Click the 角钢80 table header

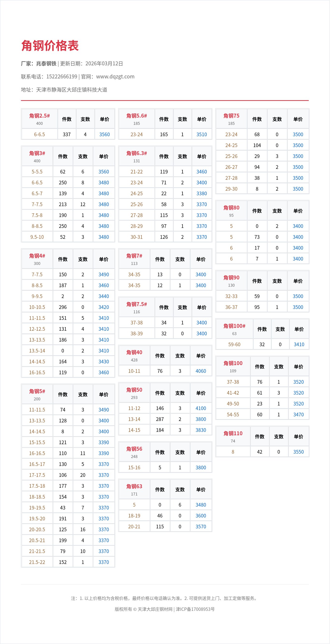click(x=231, y=211)
